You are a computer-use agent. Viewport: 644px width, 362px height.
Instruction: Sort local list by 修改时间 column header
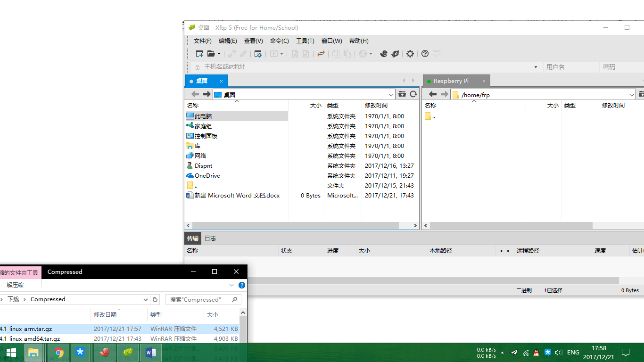click(376, 106)
